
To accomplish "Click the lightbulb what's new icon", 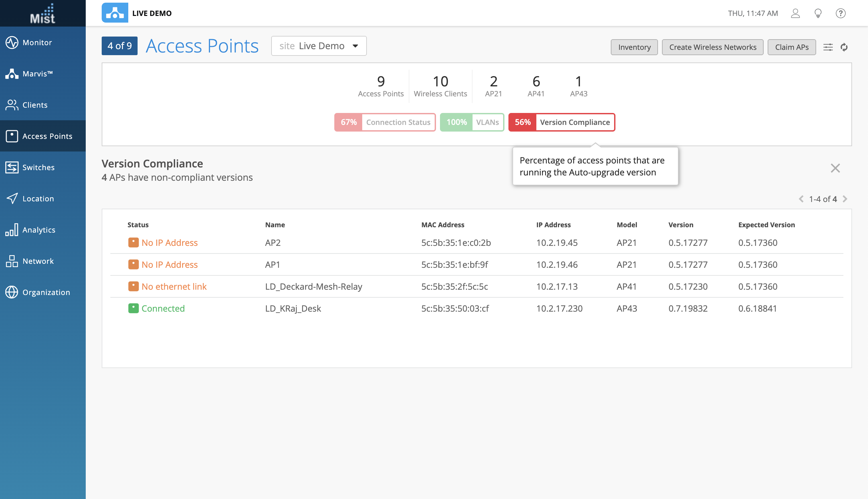I will (817, 13).
